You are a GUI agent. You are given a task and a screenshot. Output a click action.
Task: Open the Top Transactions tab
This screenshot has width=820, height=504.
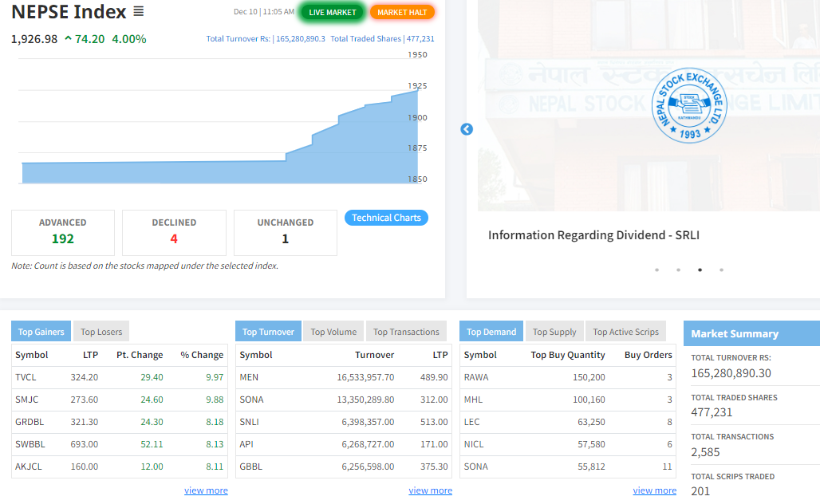406,332
